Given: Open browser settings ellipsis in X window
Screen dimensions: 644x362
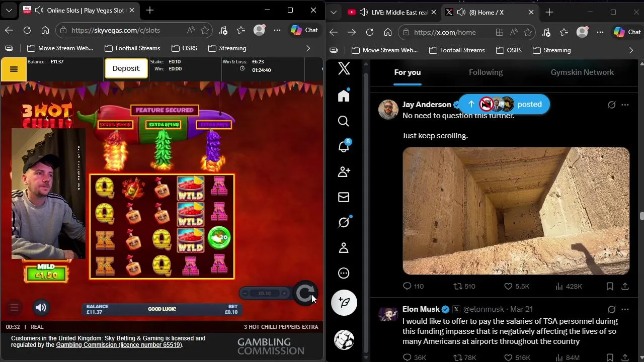Looking at the screenshot, I should point(600,32).
